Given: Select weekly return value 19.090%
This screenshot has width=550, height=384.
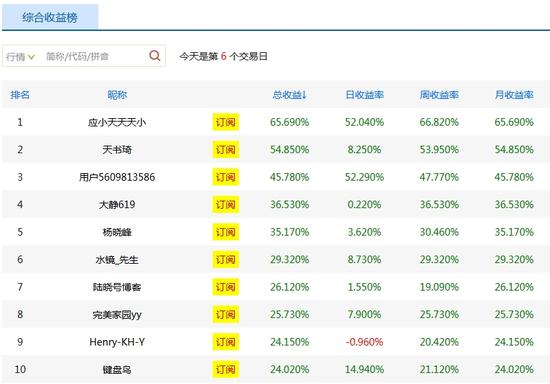Looking at the screenshot, I should [x=439, y=287].
